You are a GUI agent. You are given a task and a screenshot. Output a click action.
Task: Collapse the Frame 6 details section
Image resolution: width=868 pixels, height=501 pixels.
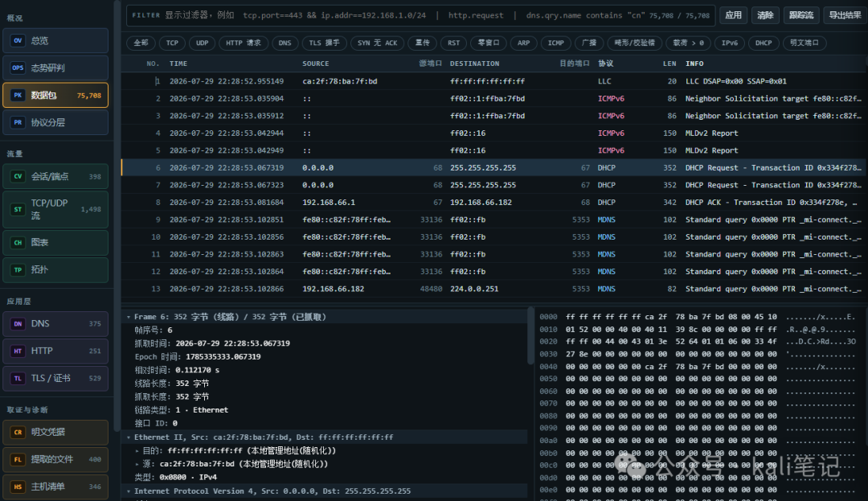pos(129,317)
